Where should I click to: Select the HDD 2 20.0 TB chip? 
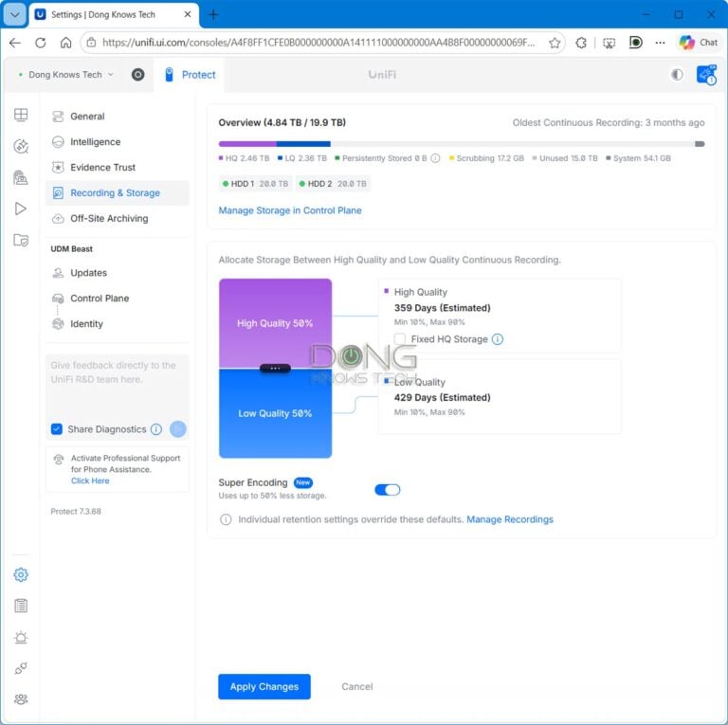[x=333, y=184]
